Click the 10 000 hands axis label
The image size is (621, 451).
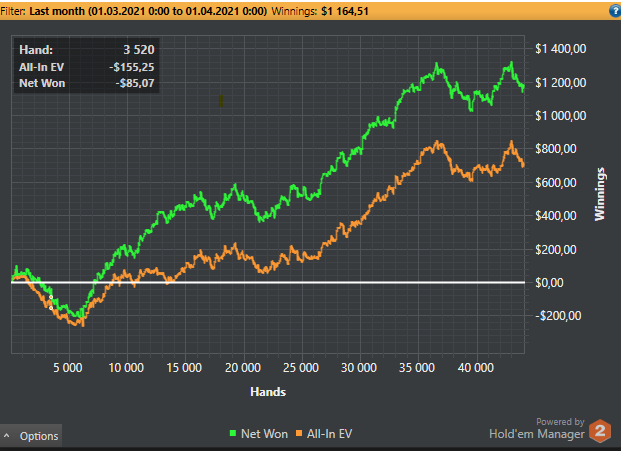pyautogui.click(x=126, y=367)
